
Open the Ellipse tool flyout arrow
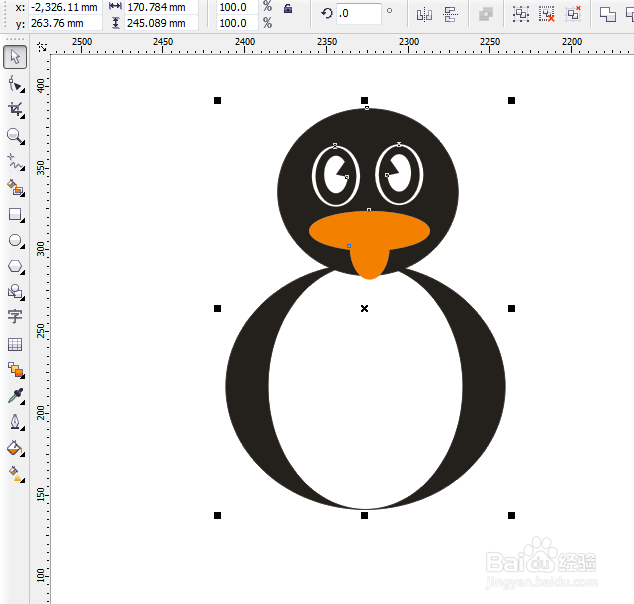23,247
